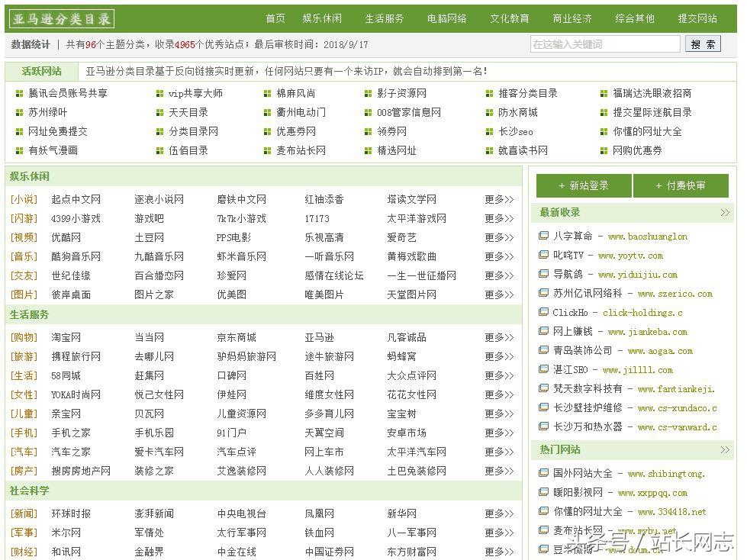Expand the 热门网站 section with its double arrow
The width and height of the screenshot is (747, 560).
(x=725, y=449)
